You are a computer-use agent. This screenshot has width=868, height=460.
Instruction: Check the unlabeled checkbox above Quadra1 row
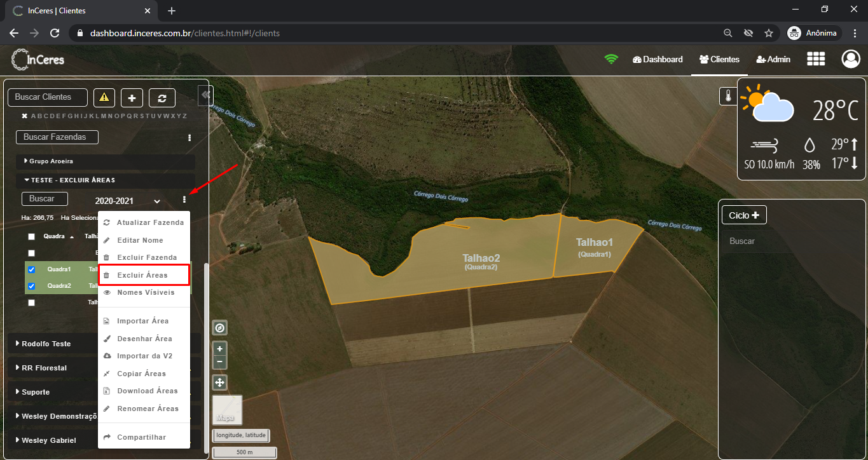click(x=31, y=253)
